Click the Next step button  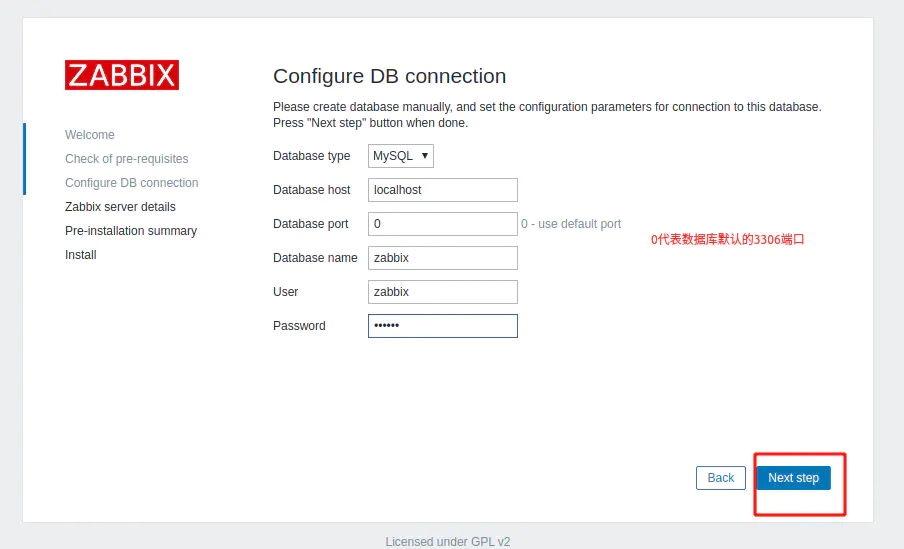(x=793, y=478)
